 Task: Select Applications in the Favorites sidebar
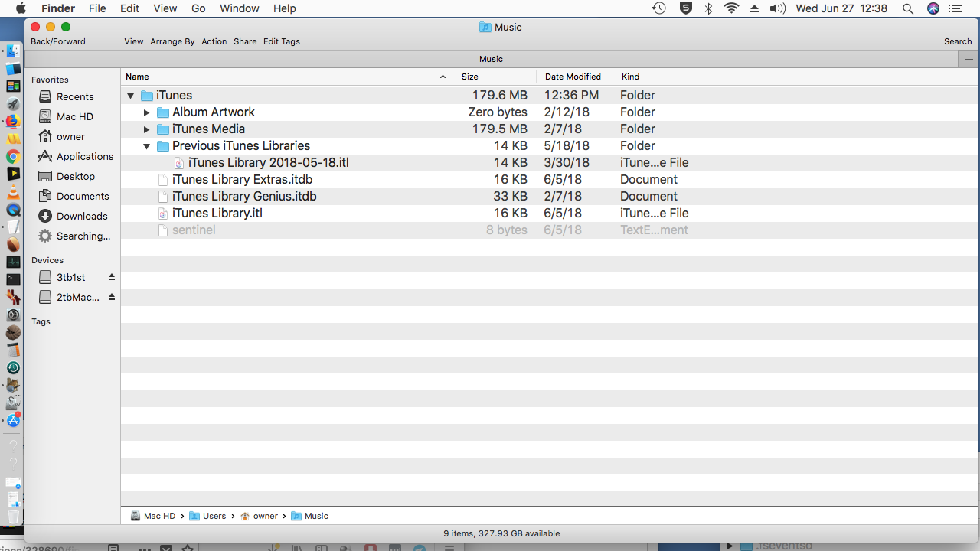pos(84,156)
